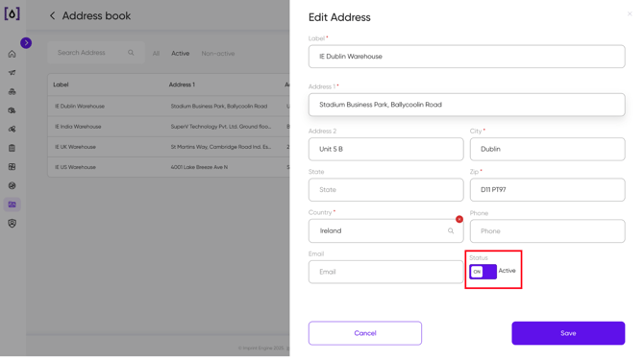Open the Home icon in sidebar
The height and width of the screenshot is (361, 644).
12,54
